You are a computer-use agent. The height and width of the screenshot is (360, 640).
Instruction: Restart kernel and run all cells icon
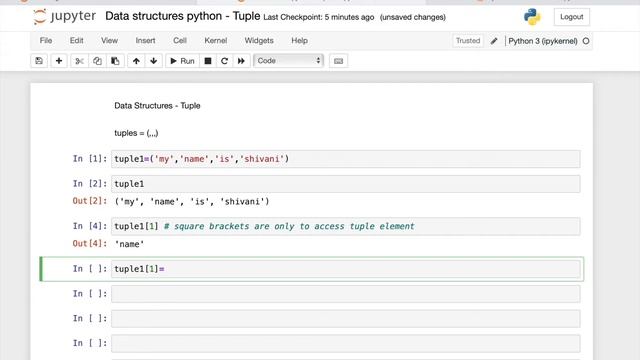(x=241, y=61)
